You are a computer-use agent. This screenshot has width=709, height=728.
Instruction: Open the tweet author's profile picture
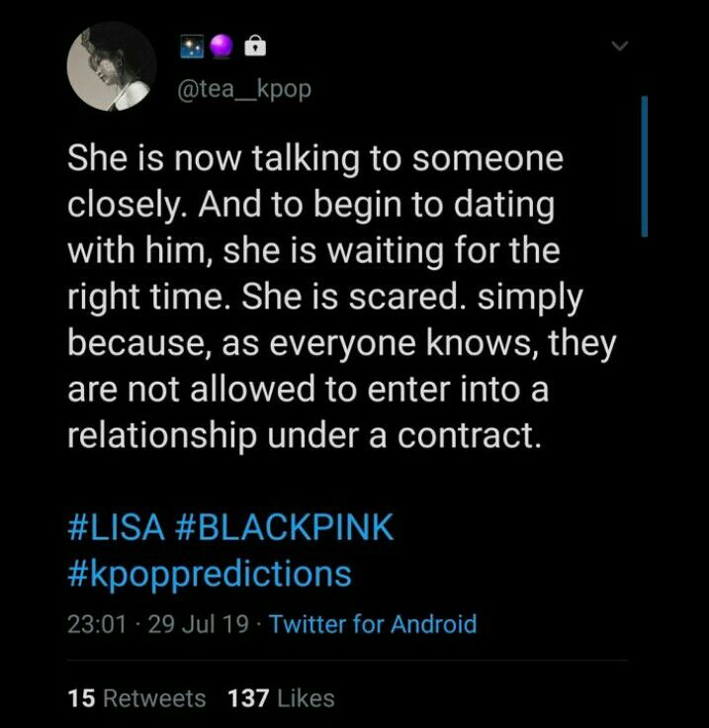[112, 66]
